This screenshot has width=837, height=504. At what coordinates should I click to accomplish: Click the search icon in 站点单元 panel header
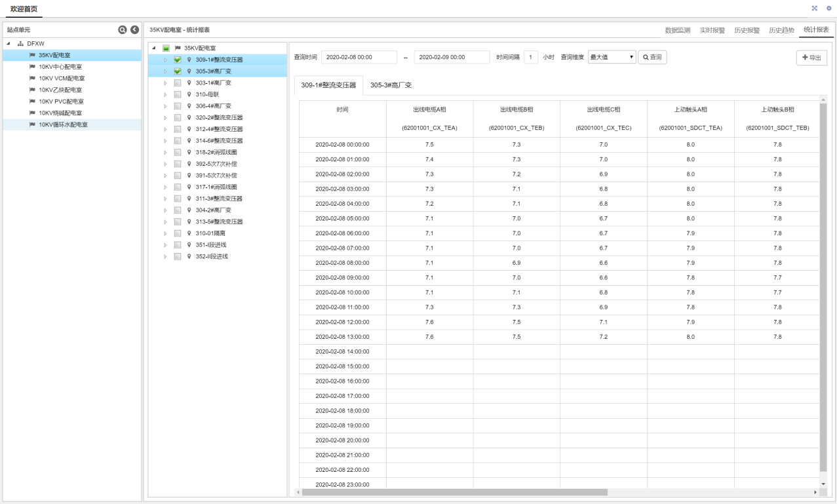coord(122,30)
